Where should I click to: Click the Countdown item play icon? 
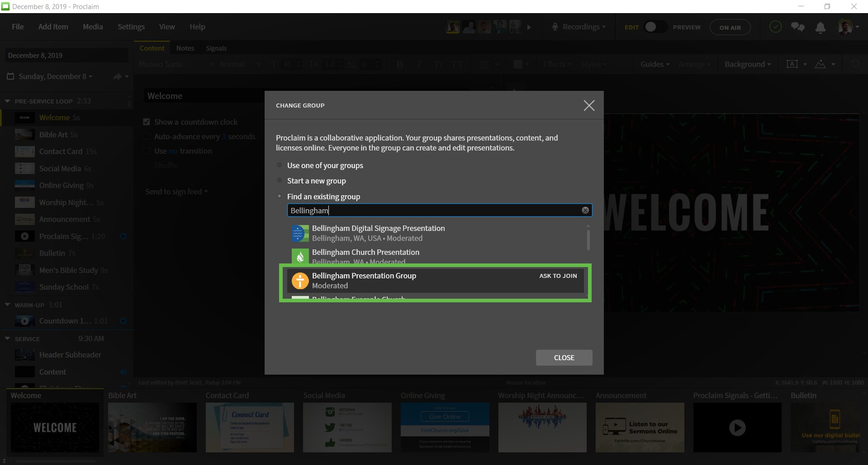tap(25, 321)
